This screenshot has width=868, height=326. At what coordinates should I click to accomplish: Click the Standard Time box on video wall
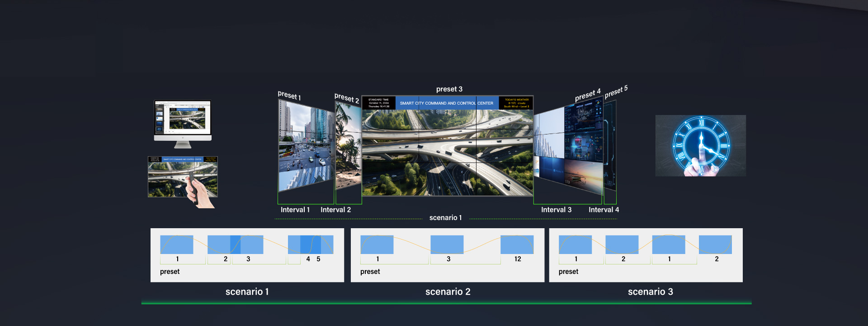(378, 103)
